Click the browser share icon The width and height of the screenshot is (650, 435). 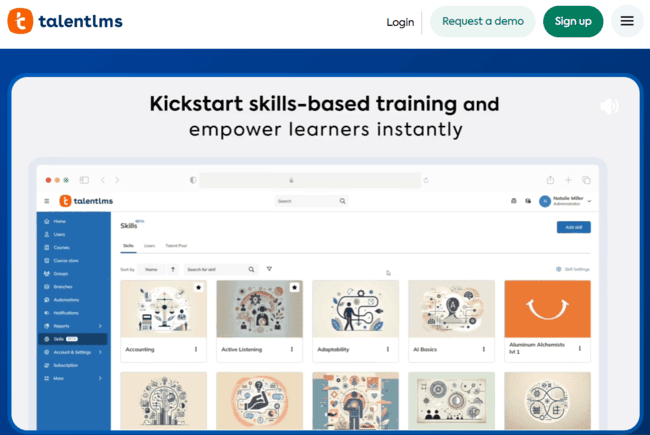click(550, 180)
